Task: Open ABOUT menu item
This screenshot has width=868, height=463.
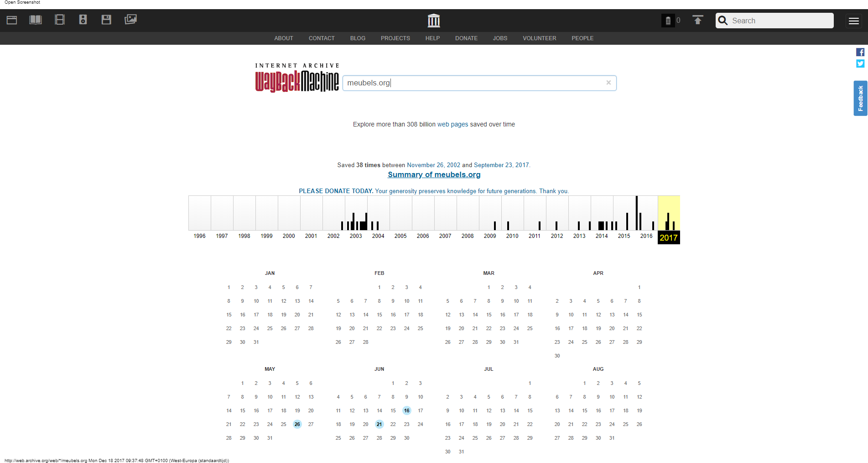Action: pyautogui.click(x=284, y=38)
